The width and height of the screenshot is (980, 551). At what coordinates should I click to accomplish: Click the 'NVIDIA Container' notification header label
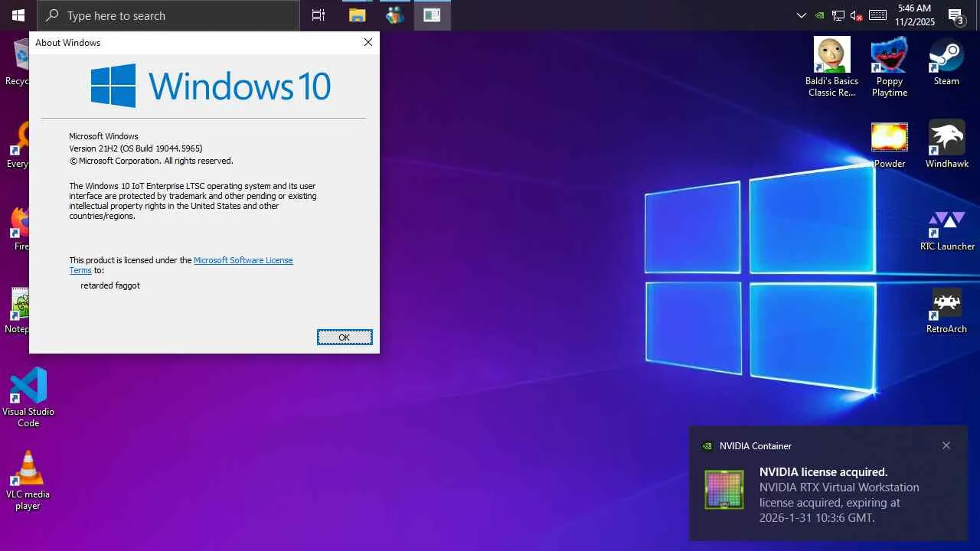[x=756, y=446]
